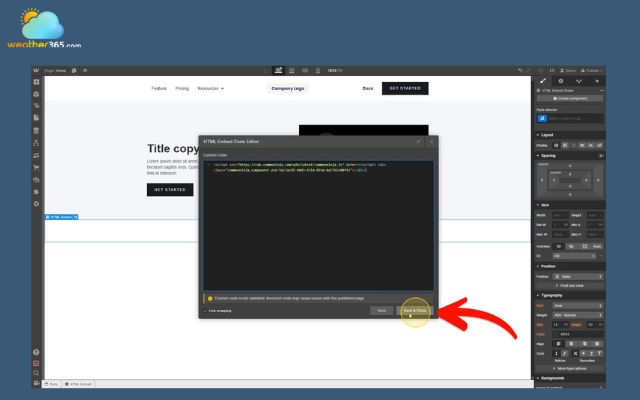Select the tablet breakpoint icon
Viewport: 640px width, 400px height.
tap(291, 71)
